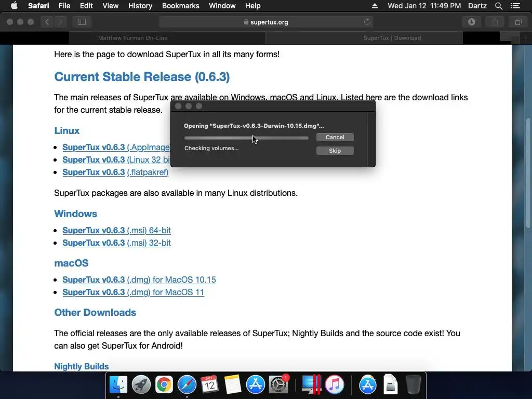Click the Linux section heading
The image size is (532, 399).
67,130
